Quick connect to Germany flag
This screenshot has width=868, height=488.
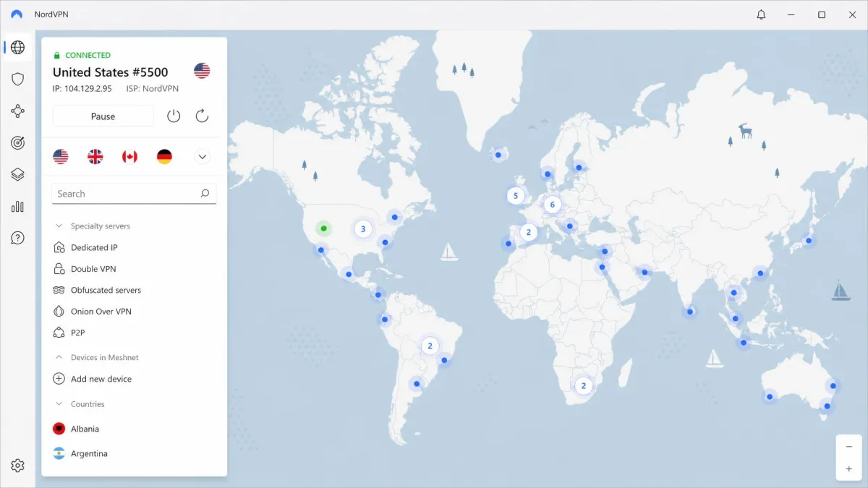point(164,156)
